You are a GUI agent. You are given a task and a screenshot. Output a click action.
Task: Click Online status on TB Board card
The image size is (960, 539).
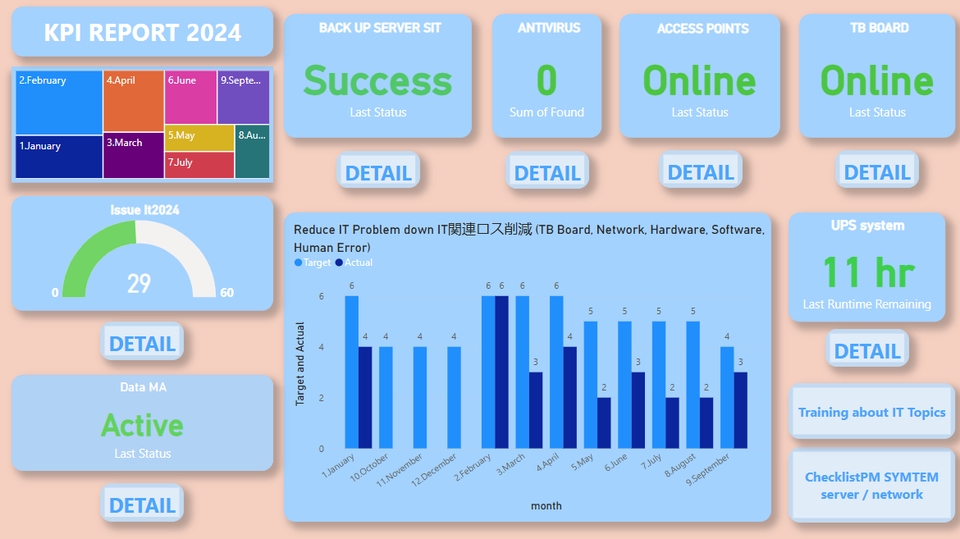[x=877, y=81]
